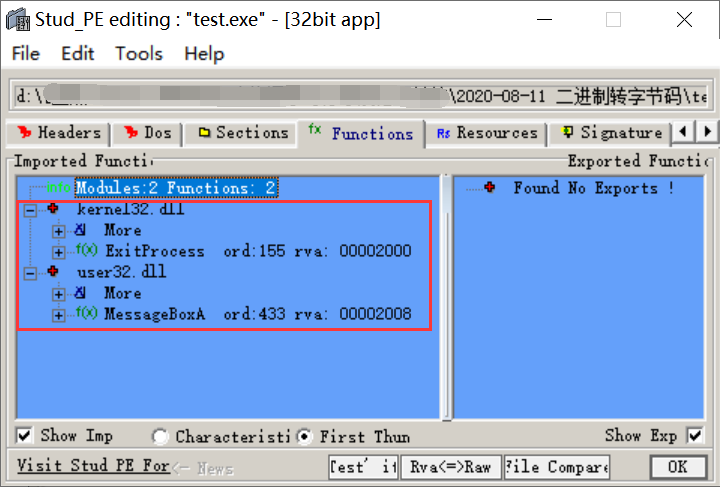Select the Modules:2 Functions: 2 info row
Screen dimensions: 720x487
tap(176, 188)
